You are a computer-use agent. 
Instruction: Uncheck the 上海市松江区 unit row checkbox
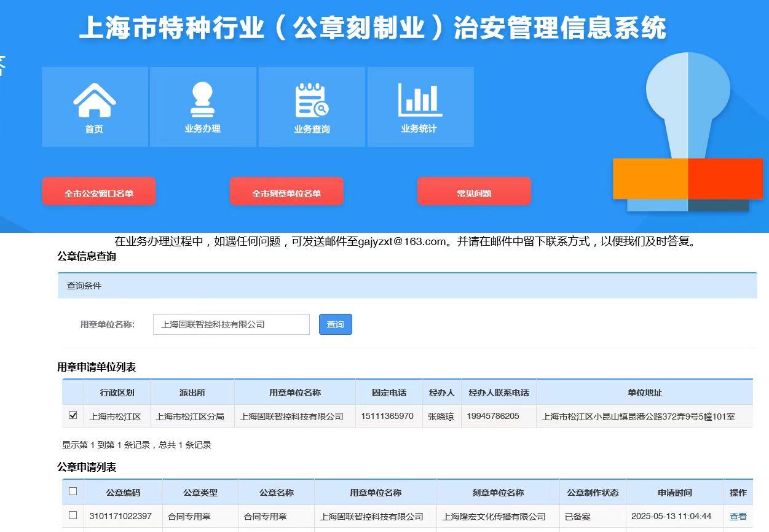[73, 416]
